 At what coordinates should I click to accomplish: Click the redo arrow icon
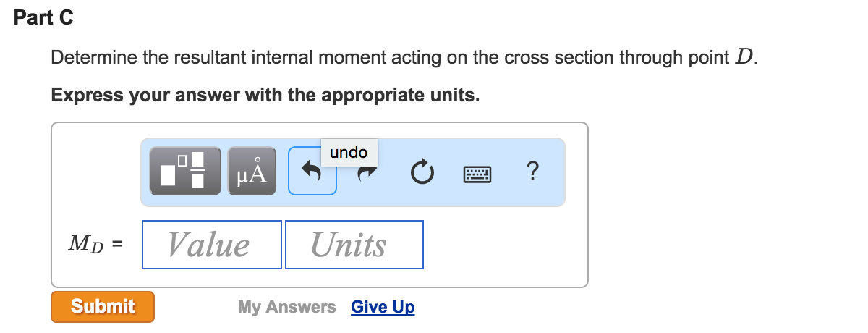coord(368,172)
